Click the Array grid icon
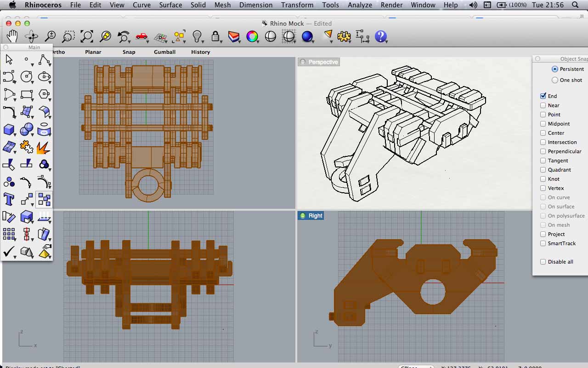588x368 pixels. click(x=9, y=234)
